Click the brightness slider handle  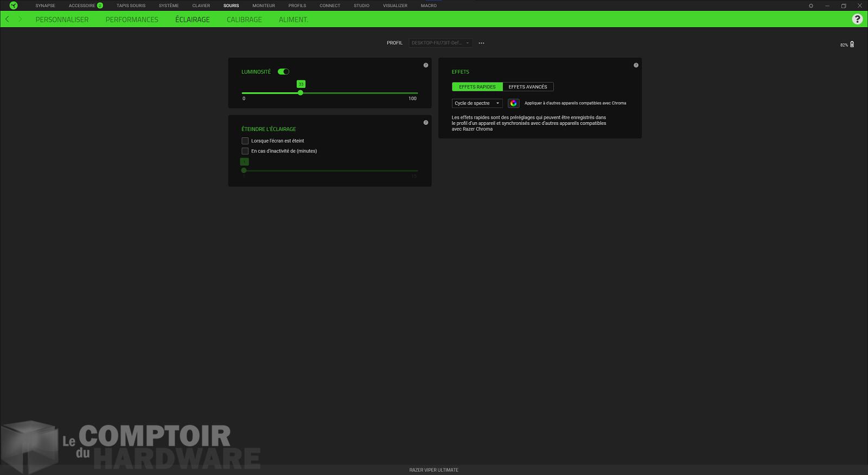pyautogui.click(x=301, y=93)
